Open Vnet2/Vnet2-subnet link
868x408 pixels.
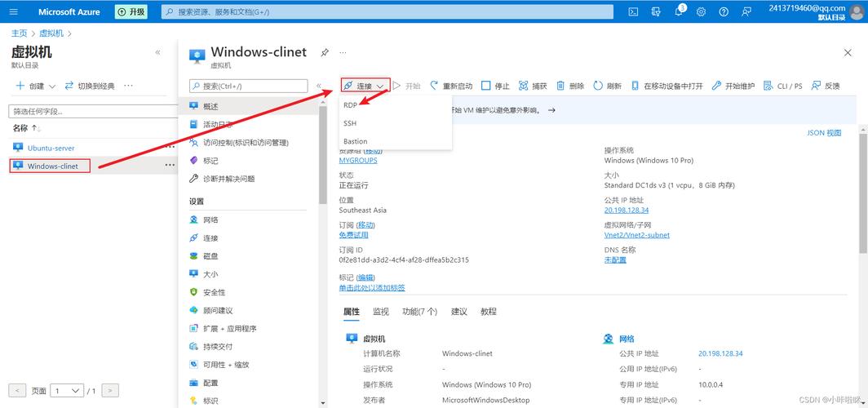[637, 235]
